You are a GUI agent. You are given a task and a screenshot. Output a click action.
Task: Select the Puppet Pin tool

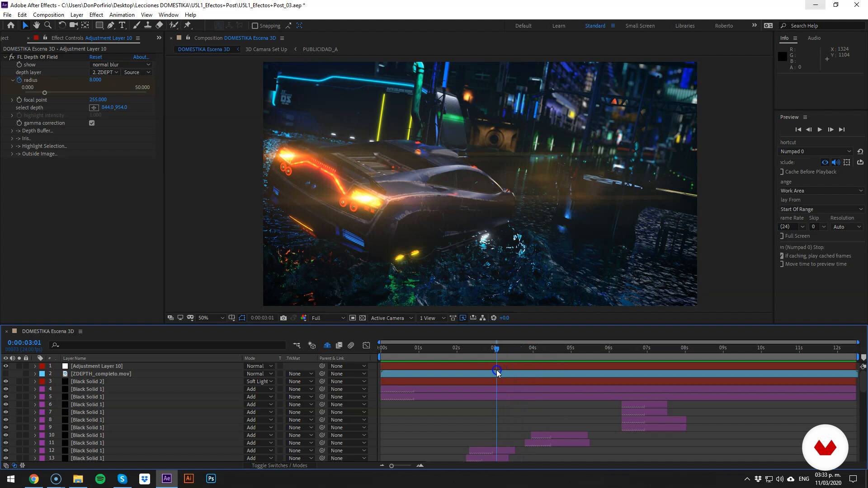[x=188, y=25]
